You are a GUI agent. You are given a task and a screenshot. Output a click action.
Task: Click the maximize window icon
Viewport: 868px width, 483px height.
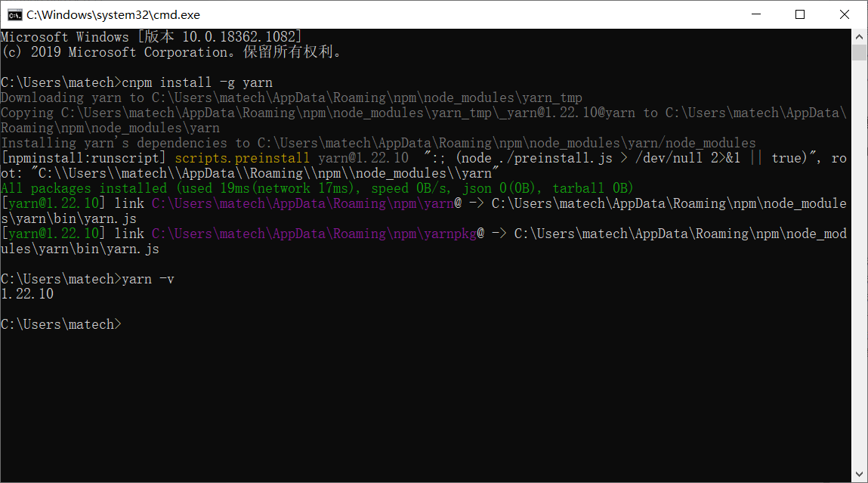coord(799,14)
